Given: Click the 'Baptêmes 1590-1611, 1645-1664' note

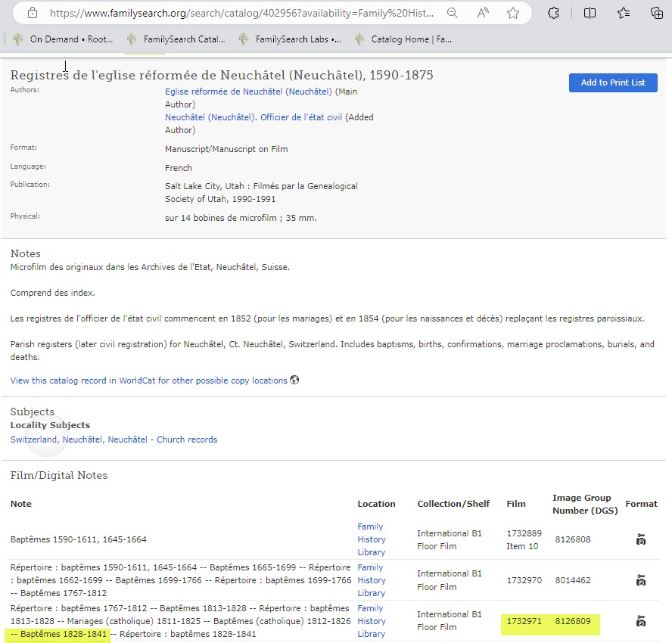Looking at the screenshot, I should [79, 539].
